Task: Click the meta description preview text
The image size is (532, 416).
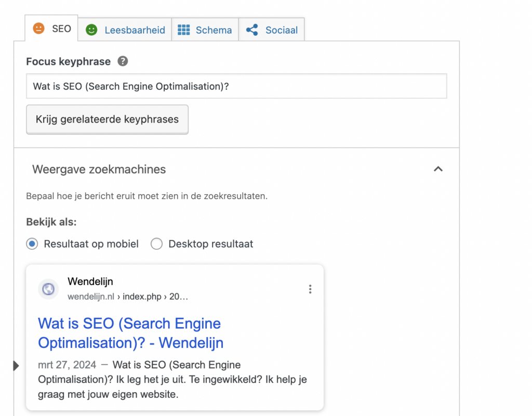Action: click(172, 379)
